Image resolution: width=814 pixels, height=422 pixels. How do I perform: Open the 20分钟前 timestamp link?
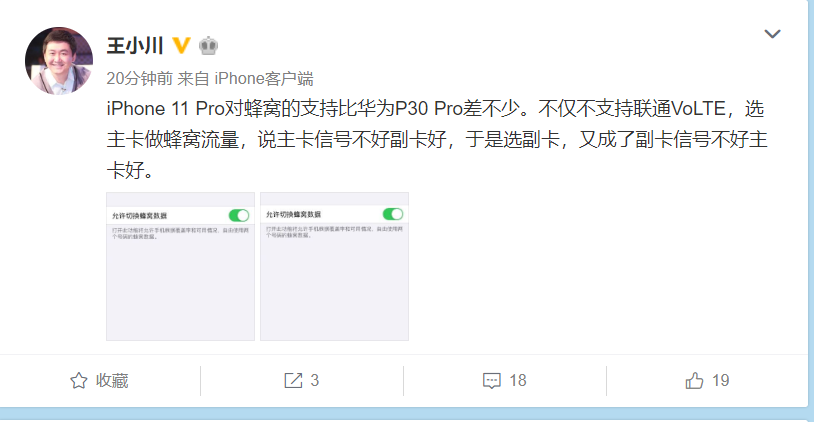click(140, 78)
